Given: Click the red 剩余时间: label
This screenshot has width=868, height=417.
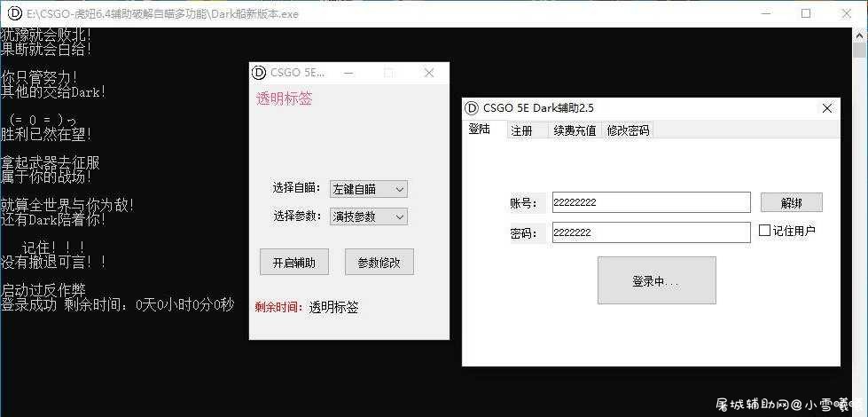Looking at the screenshot, I should coord(279,307).
